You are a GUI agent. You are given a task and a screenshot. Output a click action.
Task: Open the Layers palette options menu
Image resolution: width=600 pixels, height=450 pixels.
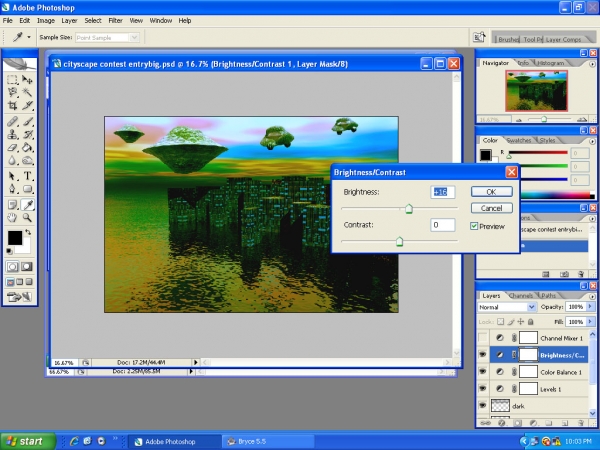coord(592,296)
